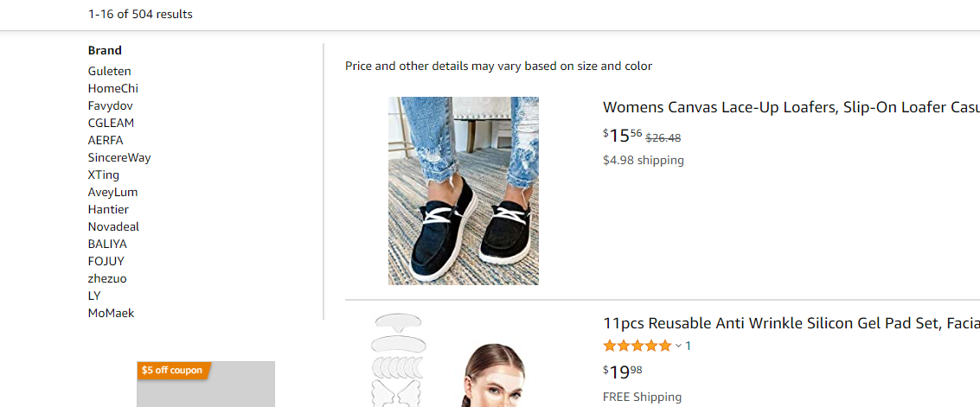Select Novadeal from brand filters

pyautogui.click(x=113, y=226)
